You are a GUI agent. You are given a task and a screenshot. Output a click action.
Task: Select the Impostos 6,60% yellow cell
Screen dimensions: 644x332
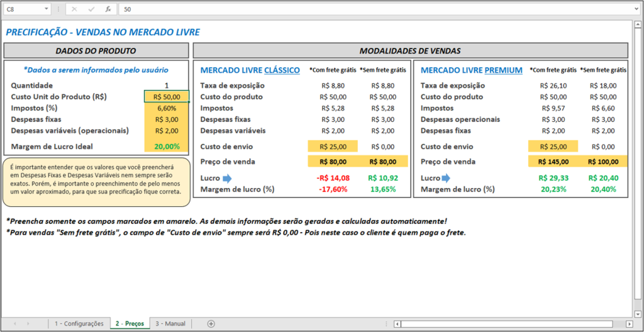167,109
